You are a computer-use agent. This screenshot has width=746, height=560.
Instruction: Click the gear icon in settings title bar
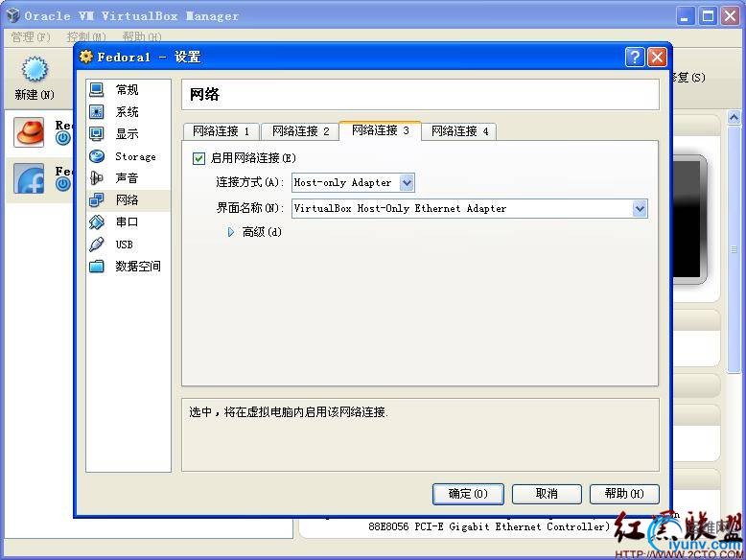click(x=86, y=57)
